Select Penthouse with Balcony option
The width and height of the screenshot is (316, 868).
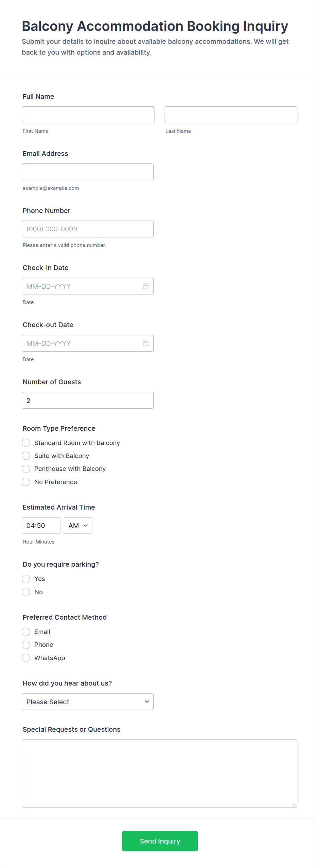click(x=26, y=468)
